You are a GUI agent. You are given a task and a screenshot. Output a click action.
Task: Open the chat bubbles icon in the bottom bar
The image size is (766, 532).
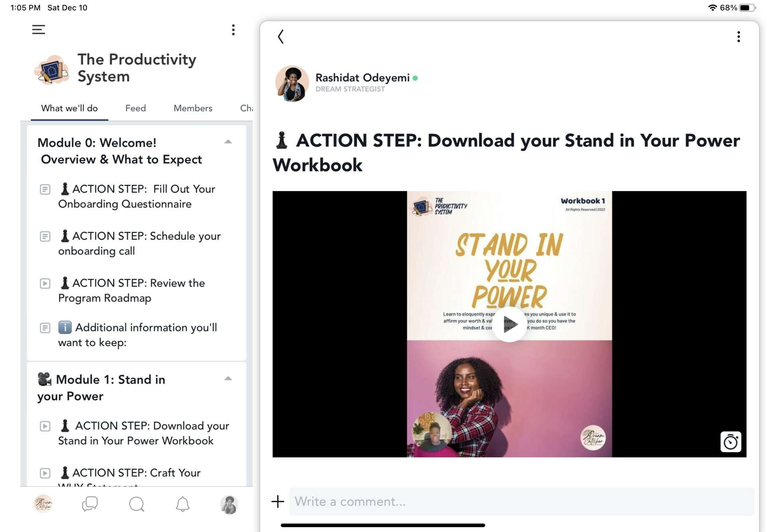[x=90, y=504]
